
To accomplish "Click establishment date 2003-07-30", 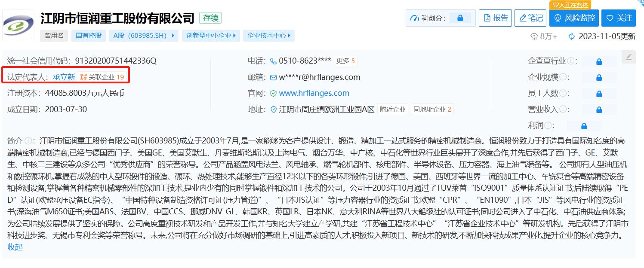I will click(66, 110).
